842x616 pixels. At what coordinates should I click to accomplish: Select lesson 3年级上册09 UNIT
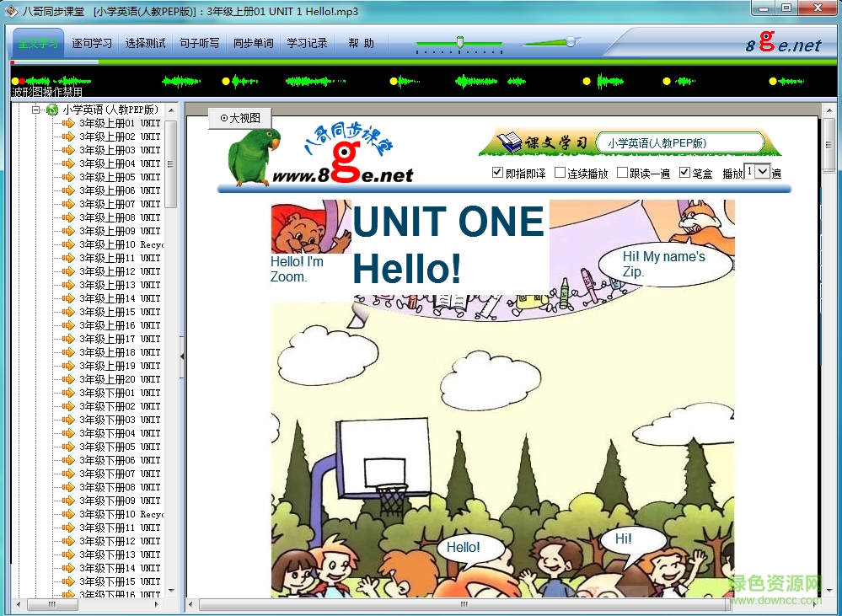[120, 231]
